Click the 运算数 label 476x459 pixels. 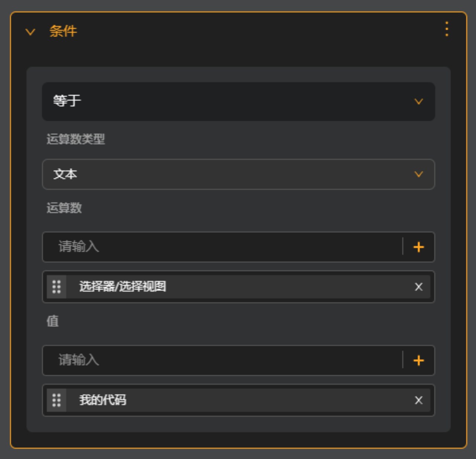click(x=64, y=208)
